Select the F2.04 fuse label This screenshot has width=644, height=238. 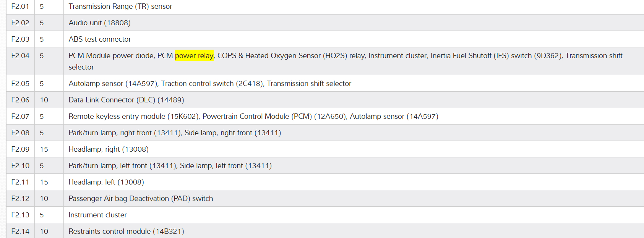tap(20, 56)
